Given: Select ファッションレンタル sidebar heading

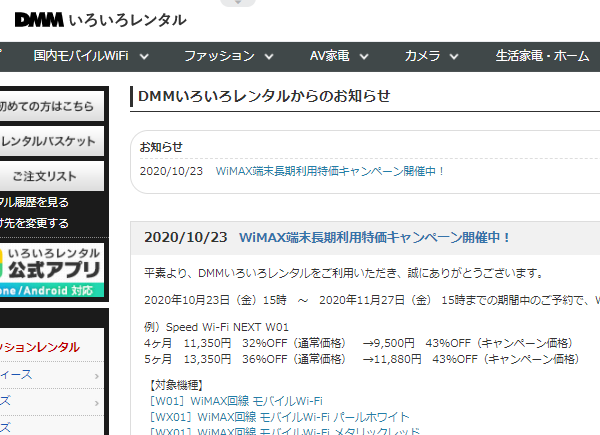Looking at the screenshot, I should tap(40, 347).
